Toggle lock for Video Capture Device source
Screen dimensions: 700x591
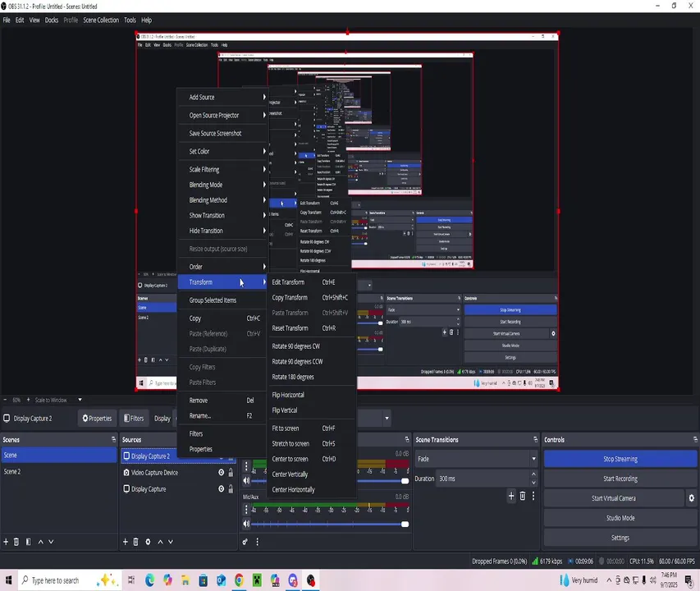[231, 472]
